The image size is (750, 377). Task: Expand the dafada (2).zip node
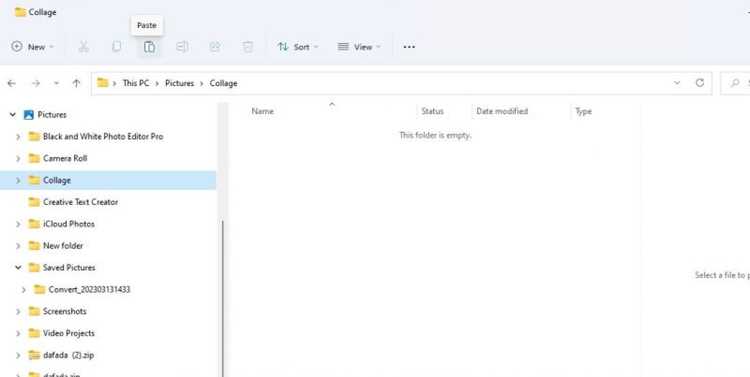point(18,355)
